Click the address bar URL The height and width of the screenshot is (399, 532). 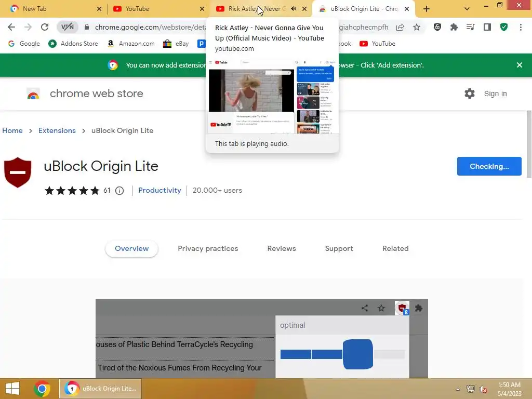[150, 27]
